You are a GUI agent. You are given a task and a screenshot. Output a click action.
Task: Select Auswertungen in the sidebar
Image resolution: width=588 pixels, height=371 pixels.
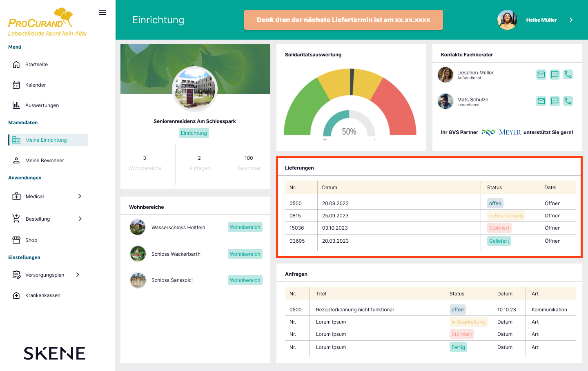pyautogui.click(x=42, y=105)
